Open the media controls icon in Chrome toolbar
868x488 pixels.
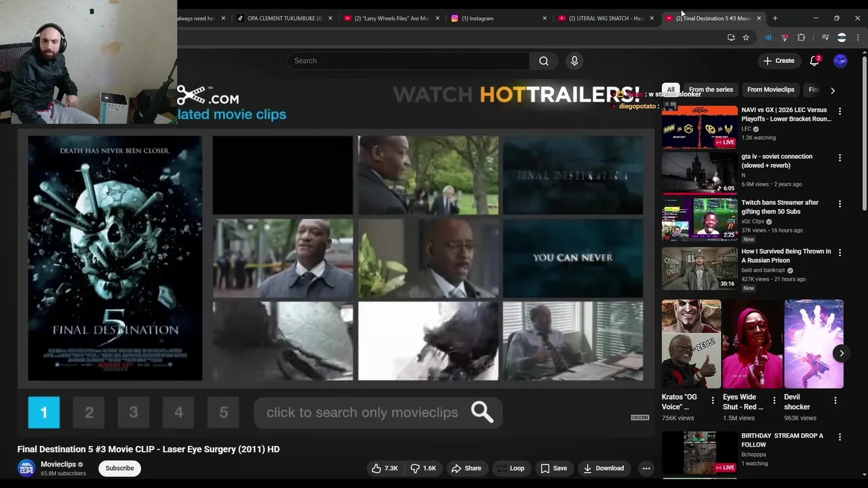[x=825, y=37]
